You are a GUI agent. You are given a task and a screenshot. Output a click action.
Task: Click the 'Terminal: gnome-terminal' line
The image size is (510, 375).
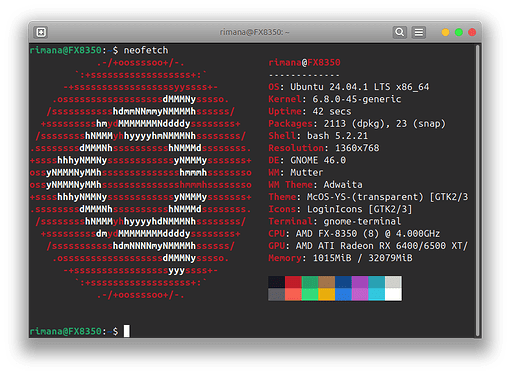tap(335, 221)
